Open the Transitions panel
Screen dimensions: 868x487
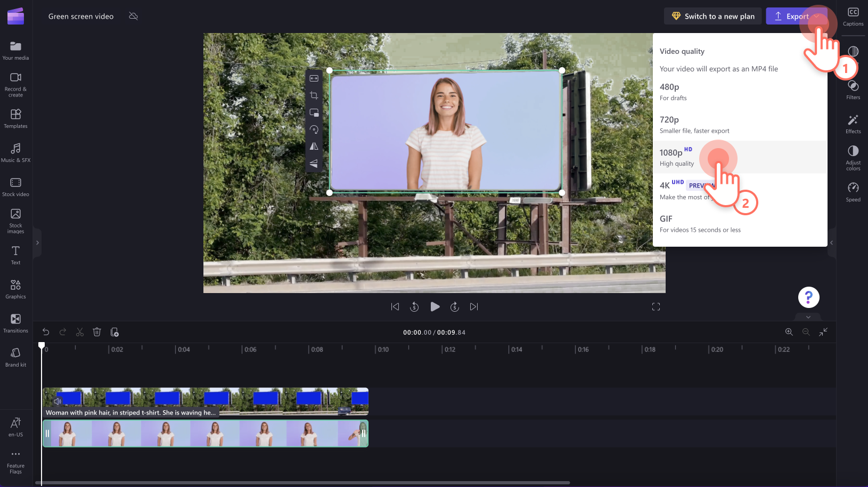click(x=15, y=322)
